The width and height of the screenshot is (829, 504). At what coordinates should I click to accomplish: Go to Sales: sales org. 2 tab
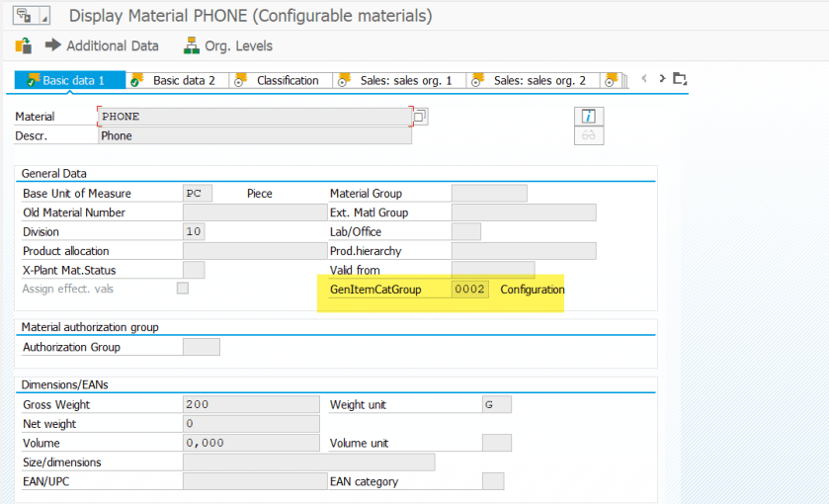click(x=539, y=80)
